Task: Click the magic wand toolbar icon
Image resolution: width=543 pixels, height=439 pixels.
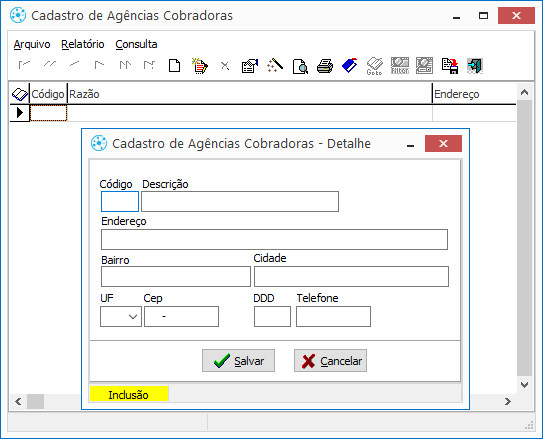Action: click(x=275, y=65)
